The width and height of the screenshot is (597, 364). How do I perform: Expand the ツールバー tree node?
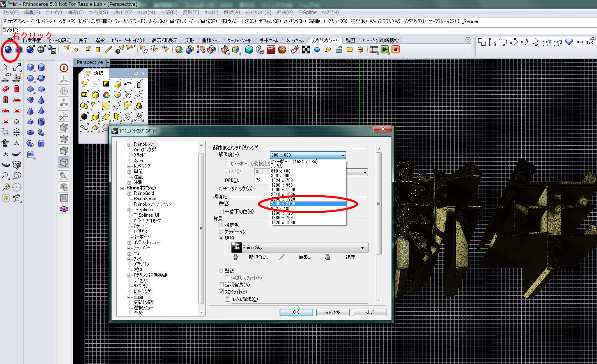pyautogui.click(x=129, y=248)
